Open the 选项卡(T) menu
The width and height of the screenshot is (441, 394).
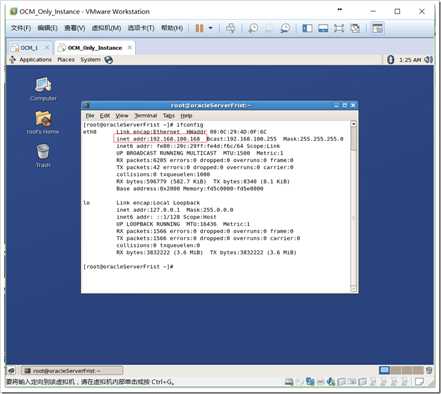click(x=141, y=28)
